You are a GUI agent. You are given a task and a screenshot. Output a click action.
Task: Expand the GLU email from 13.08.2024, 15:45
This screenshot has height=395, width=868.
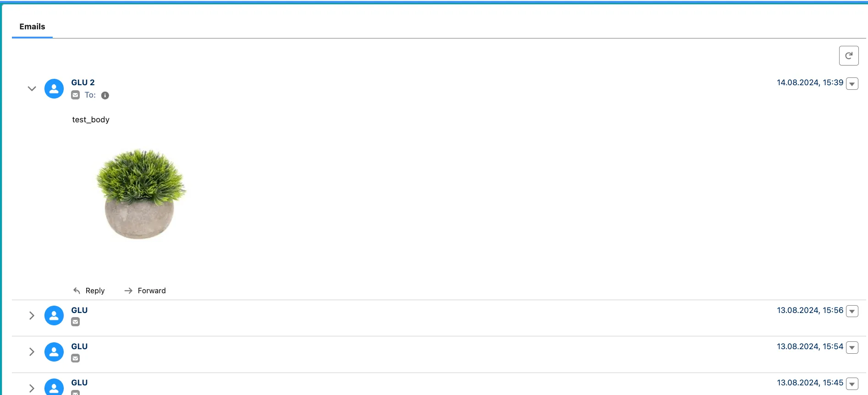(32, 388)
